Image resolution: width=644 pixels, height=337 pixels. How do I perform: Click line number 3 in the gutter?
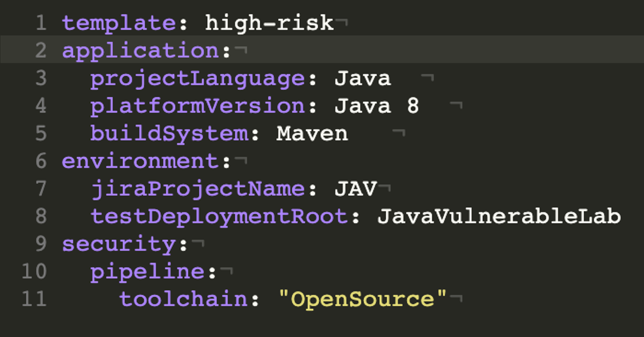point(41,78)
